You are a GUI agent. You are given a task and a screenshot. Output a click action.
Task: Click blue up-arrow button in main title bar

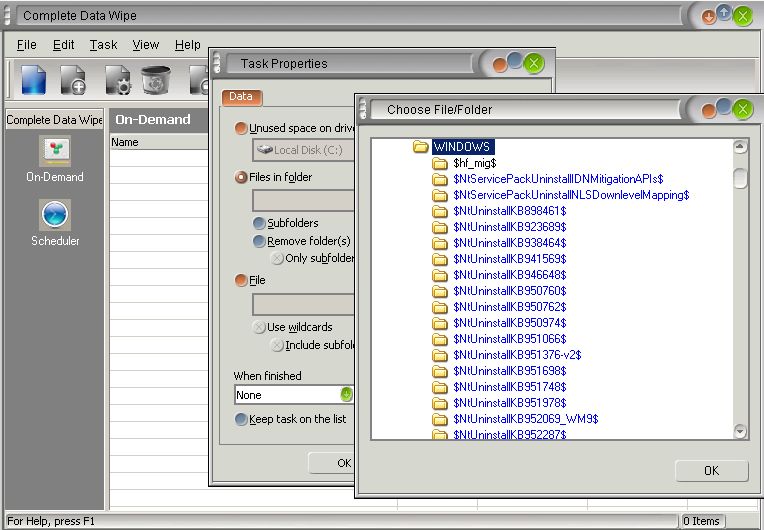tap(725, 13)
